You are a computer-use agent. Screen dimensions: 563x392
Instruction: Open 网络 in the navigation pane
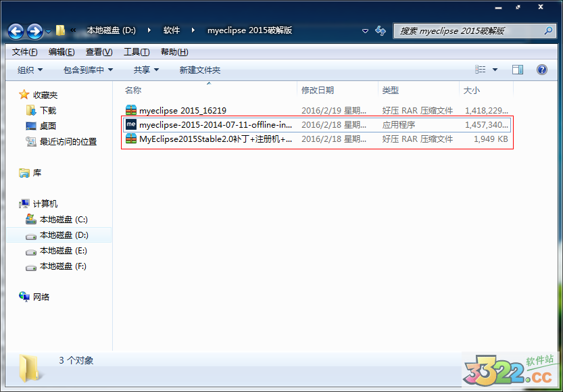point(41,297)
